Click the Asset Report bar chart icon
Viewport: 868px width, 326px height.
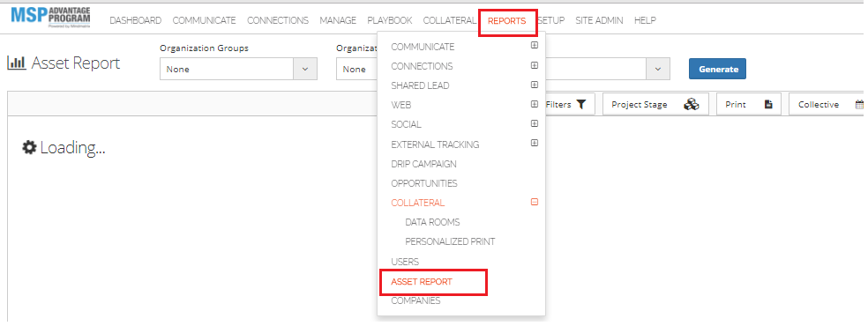pyautogui.click(x=17, y=63)
